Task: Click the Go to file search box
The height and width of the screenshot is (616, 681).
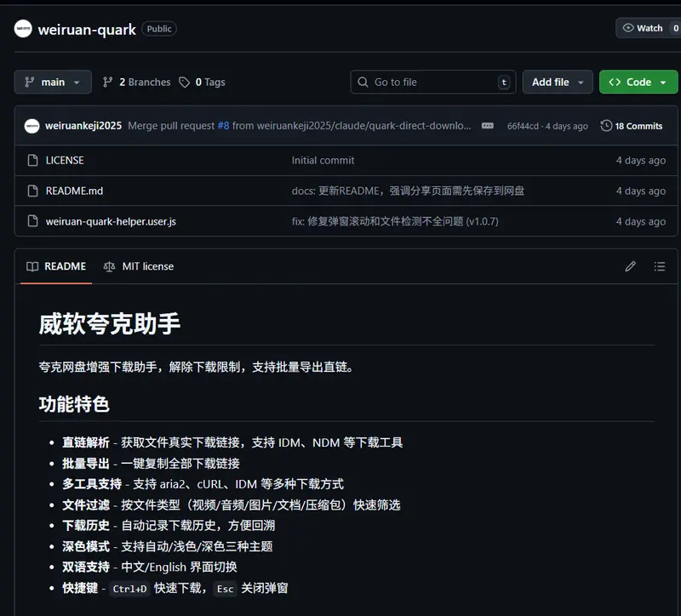Action: click(432, 82)
